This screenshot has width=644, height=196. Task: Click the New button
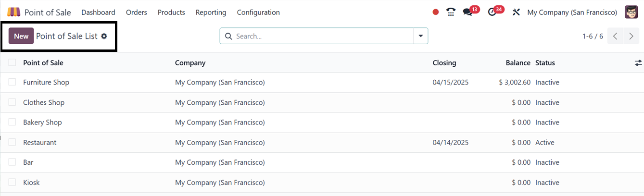tap(21, 36)
